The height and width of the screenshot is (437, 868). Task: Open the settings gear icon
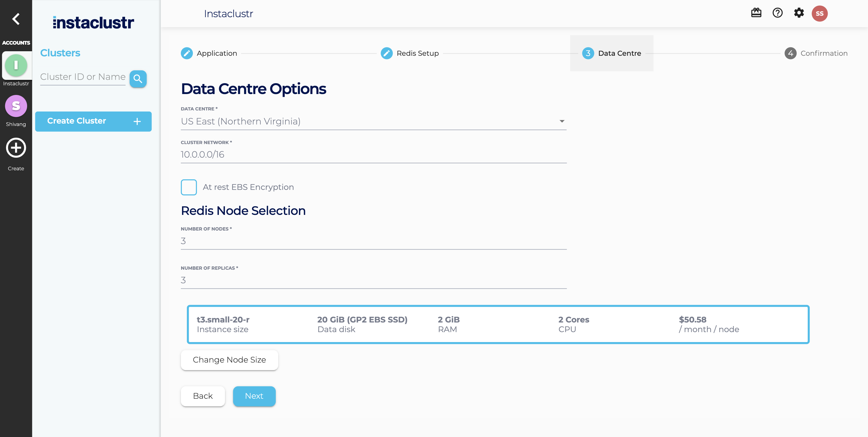pyautogui.click(x=799, y=13)
